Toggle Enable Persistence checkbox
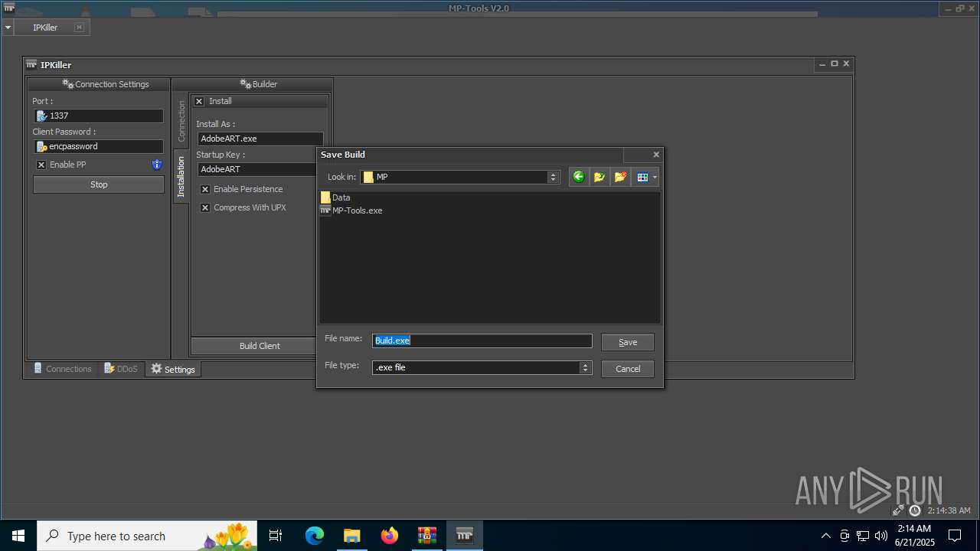The width and height of the screenshot is (980, 551). pos(205,189)
